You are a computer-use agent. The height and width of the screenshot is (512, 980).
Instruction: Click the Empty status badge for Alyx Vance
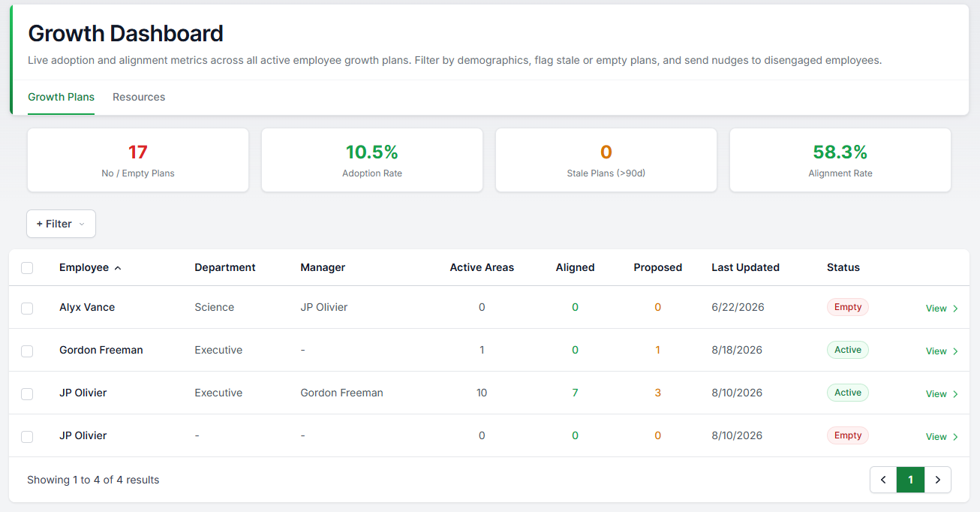click(x=848, y=307)
